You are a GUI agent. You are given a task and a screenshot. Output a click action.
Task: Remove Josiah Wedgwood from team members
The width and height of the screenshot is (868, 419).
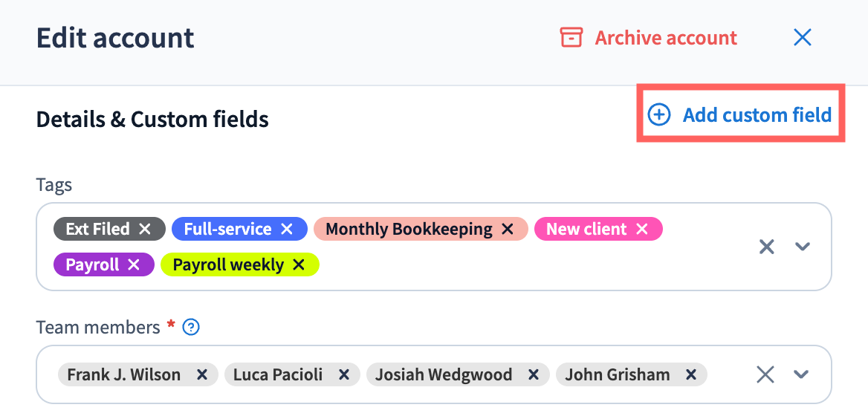[533, 374]
